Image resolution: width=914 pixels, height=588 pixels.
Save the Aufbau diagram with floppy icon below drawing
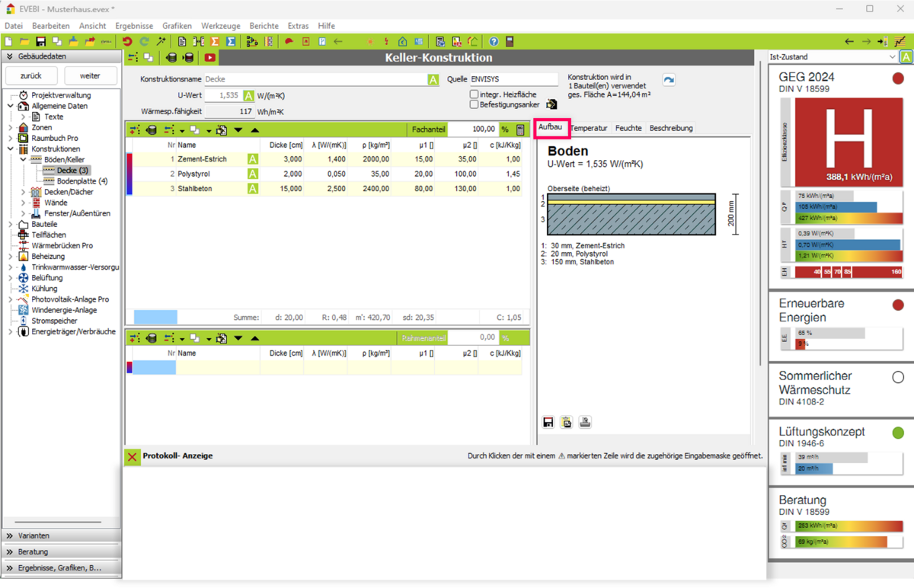pos(548,423)
